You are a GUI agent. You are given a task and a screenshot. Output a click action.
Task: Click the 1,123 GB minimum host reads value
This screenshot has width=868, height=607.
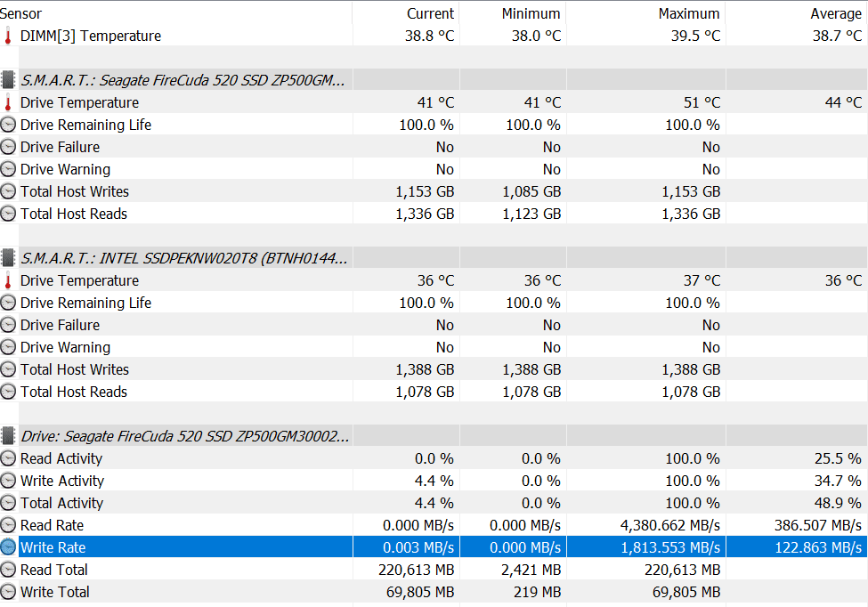(x=531, y=214)
